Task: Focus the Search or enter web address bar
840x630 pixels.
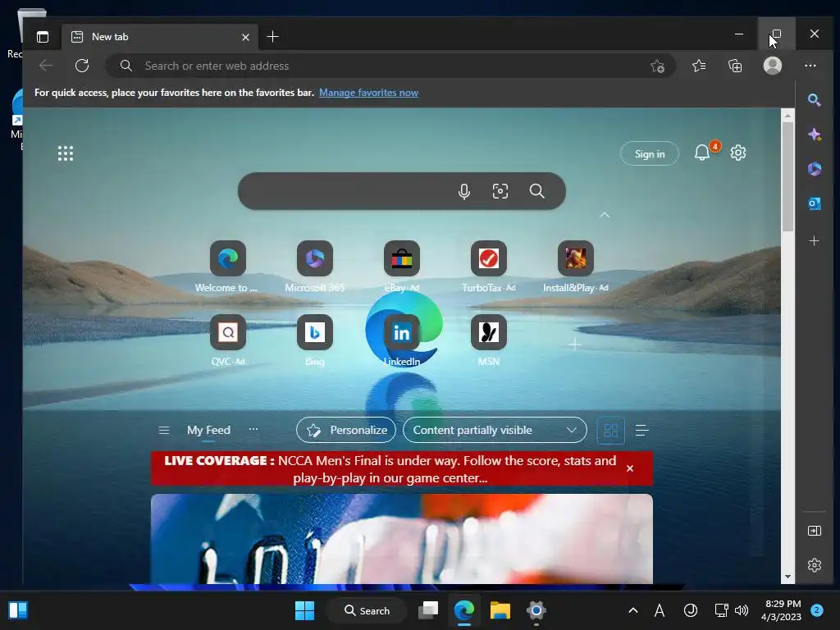Action: tap(390, 66)
